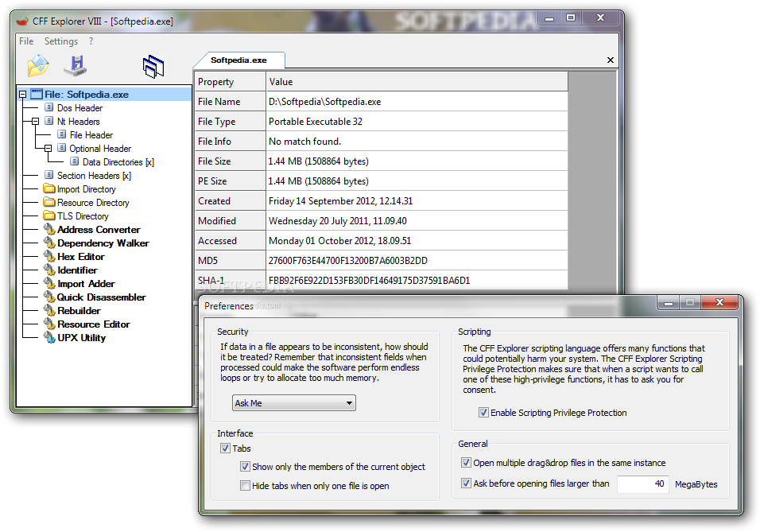The image size is (760, 532).
Task: Click the Save file disk toolbar icon
Action: [x=76, y=65]
